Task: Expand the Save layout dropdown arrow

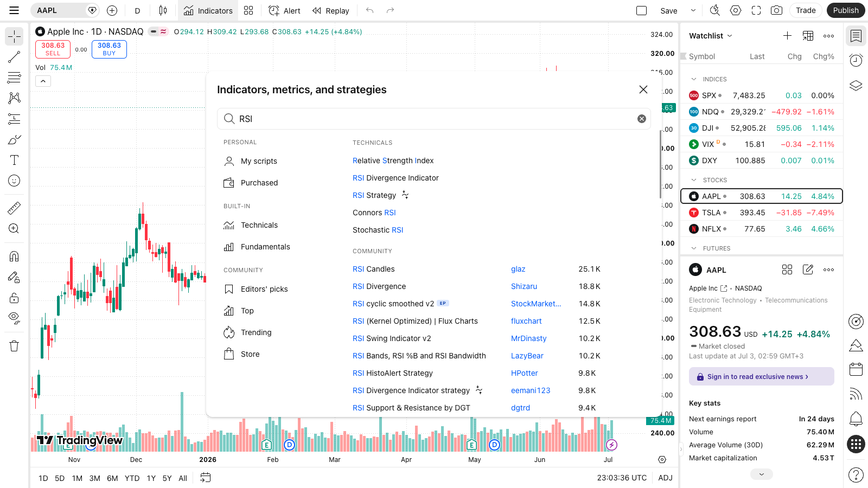Action: (693, 10)
